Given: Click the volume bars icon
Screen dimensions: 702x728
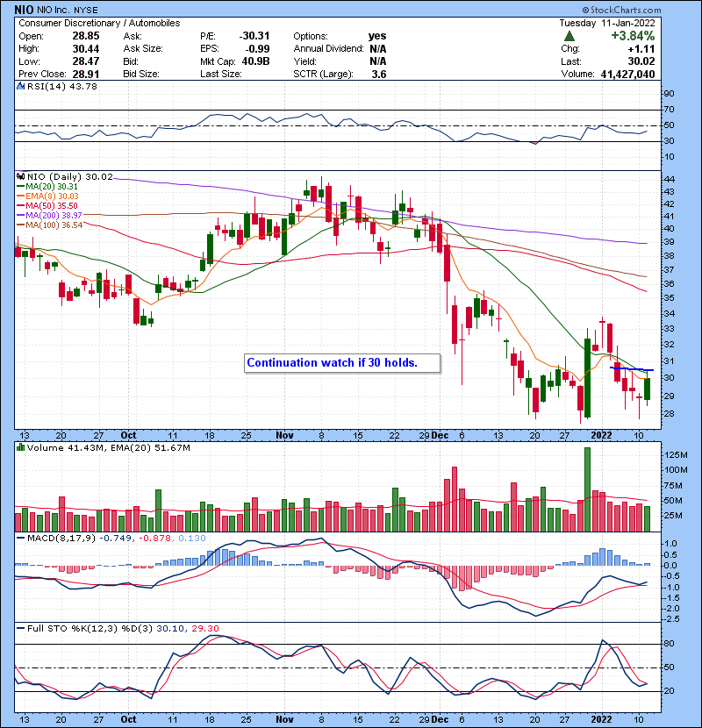Looking at the screenshot, I should pos(20,447).
